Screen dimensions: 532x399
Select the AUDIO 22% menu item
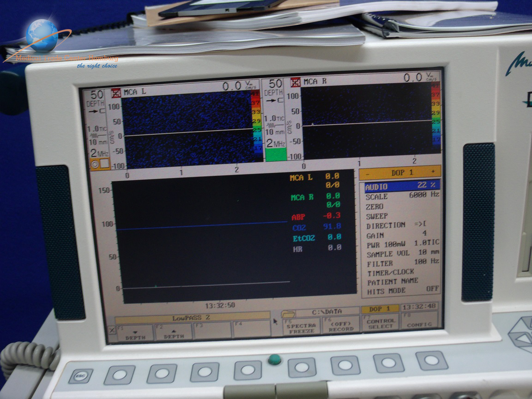(401, 186)
